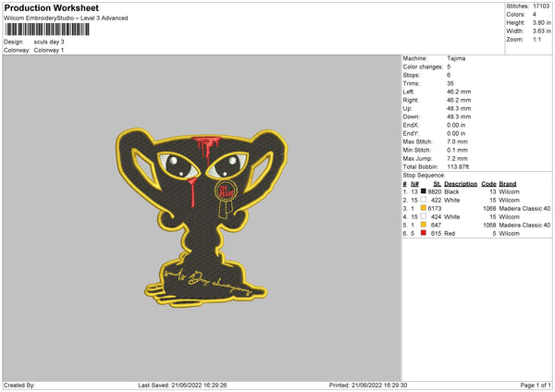555x392 pixels.
Task: Click the 'Colorway 1' value
Action: pos(49,50)
